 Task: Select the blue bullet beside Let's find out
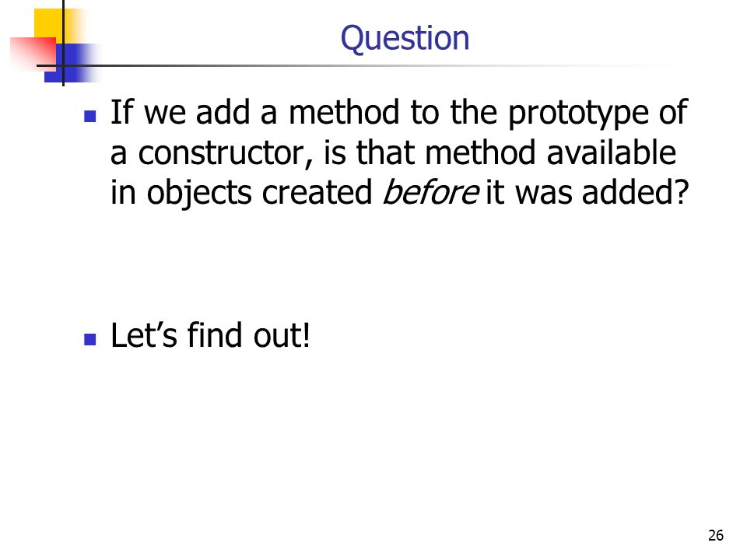89,339
